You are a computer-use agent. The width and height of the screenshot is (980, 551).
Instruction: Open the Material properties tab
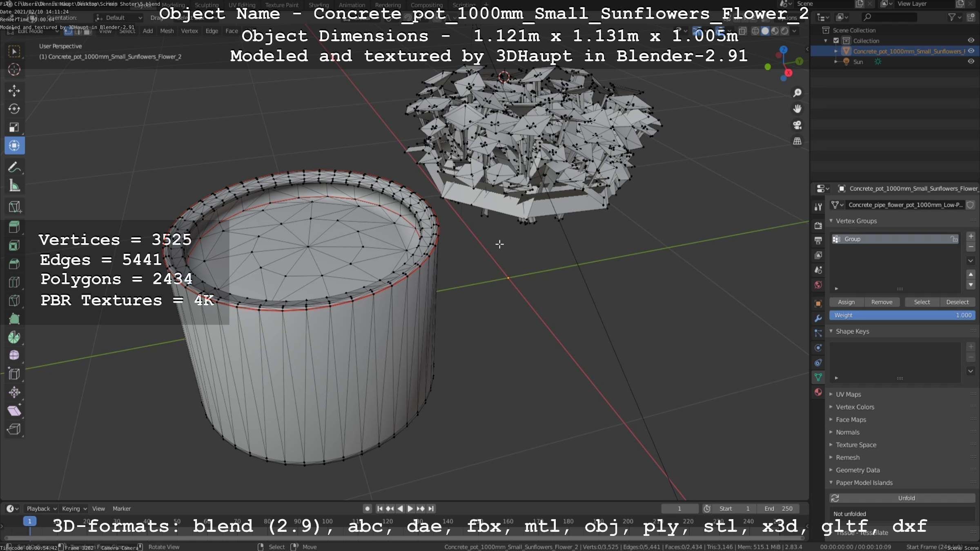click(x=818, y=392)
